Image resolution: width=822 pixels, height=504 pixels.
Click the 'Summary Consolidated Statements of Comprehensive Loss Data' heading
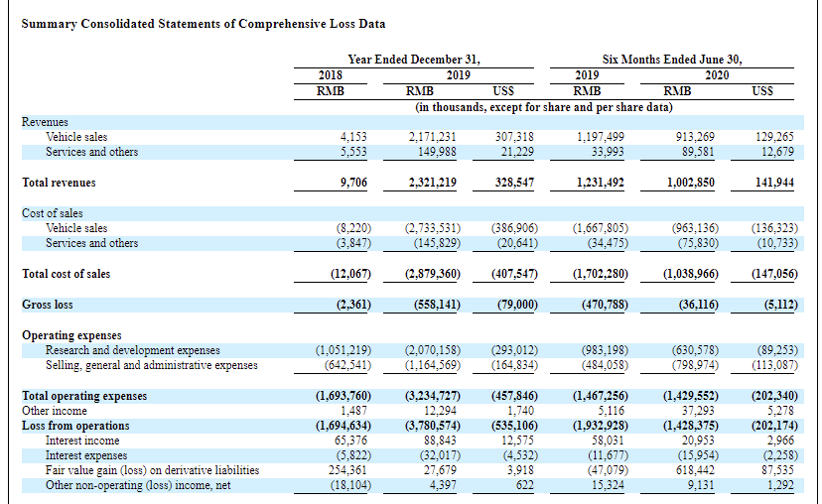pyautogui.click(x=204, y=24)
